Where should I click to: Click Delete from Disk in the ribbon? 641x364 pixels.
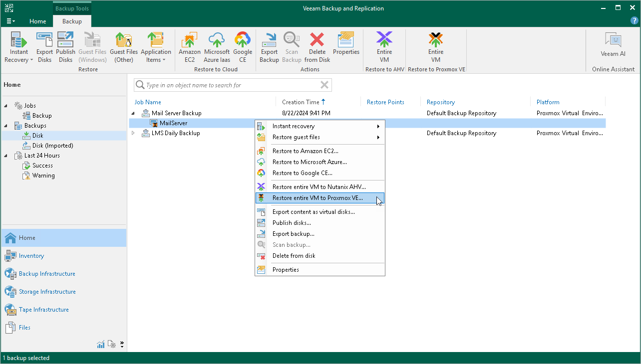click(317, 47)
